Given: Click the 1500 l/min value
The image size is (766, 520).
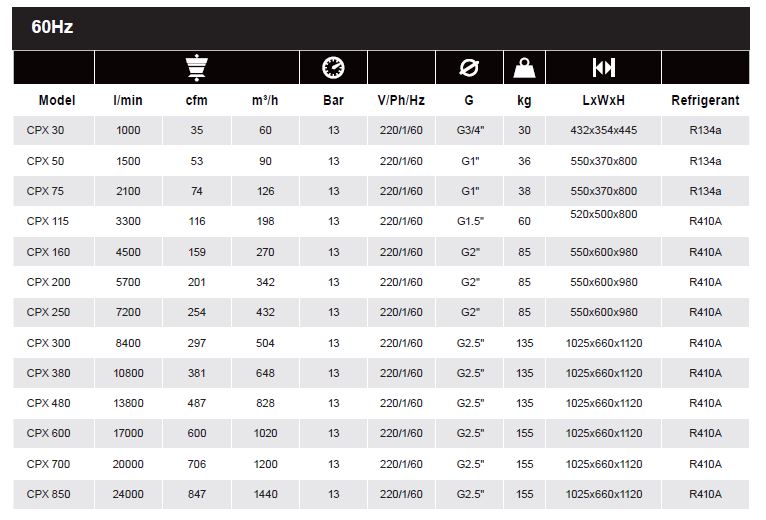Looking at the screenshot, I should [128, 161].
